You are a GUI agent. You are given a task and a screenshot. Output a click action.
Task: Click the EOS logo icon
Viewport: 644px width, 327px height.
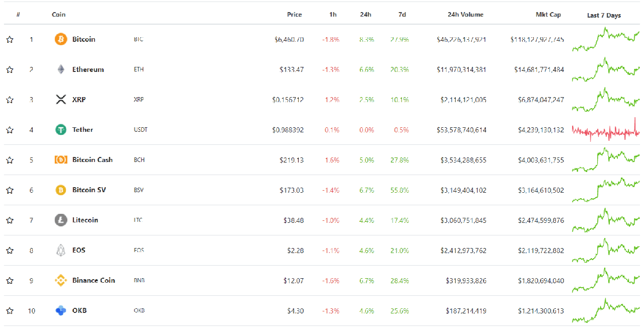click(60, 250)
